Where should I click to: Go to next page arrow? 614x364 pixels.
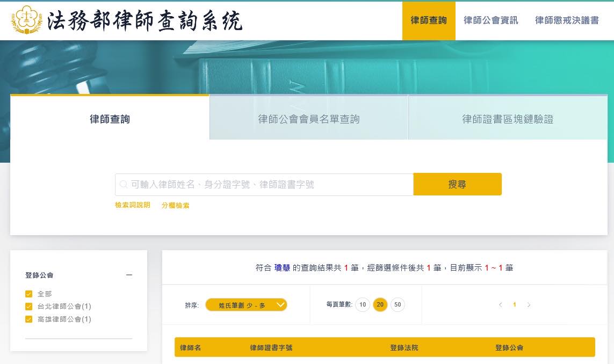click(529, 305)
